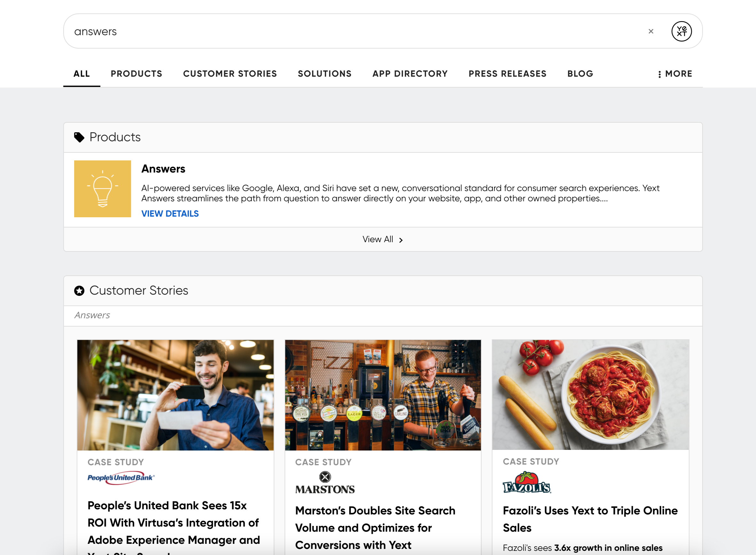Screen dimensions: 756x555
Task: Click the People's United Bank logo
Action: [x=121, y=478]
